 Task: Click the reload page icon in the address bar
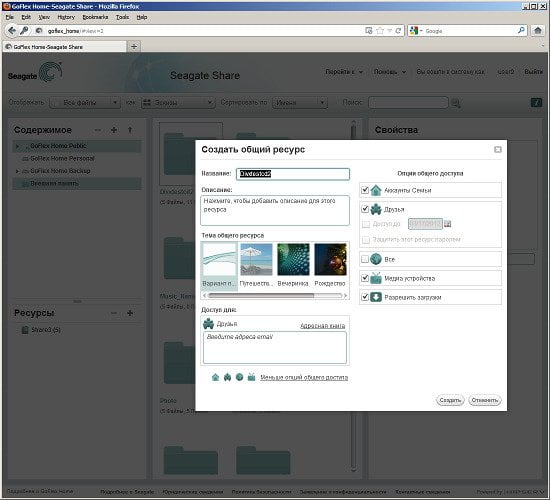pyautogui.click(x=398, y=31)
